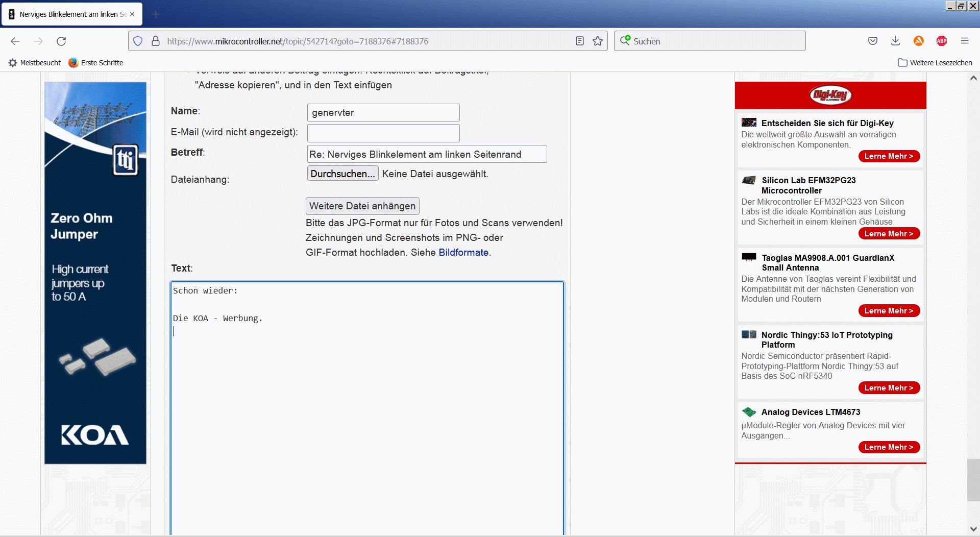The height and width of the screenshot is (537, 980).
Task: Open the Bildformate link
Action: coord(463,252)
